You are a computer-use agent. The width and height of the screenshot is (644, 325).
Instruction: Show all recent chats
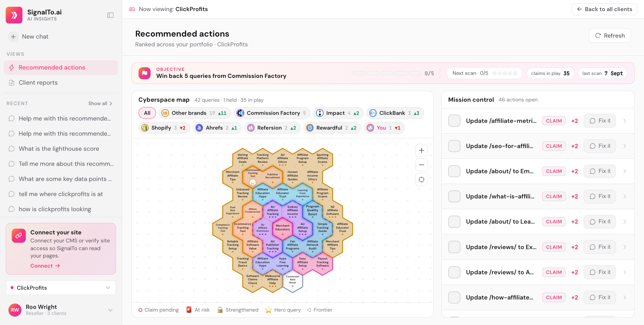point(100,103)
